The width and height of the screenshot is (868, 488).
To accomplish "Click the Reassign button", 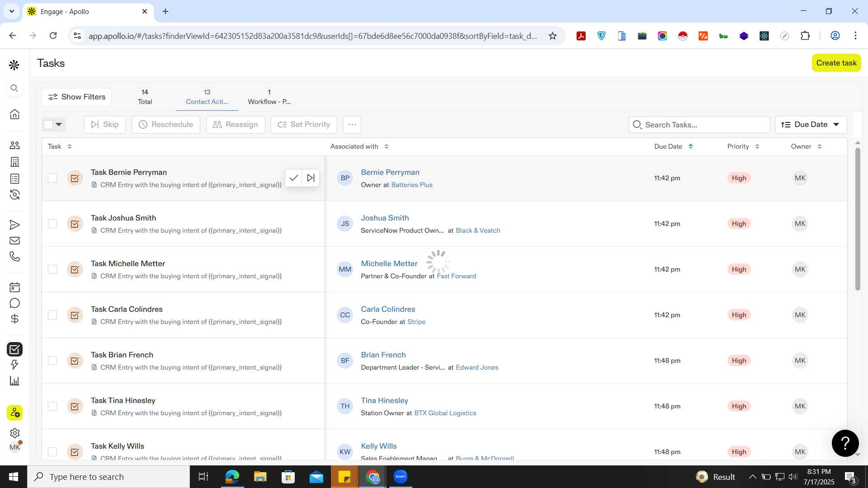I will coord(235,124).
